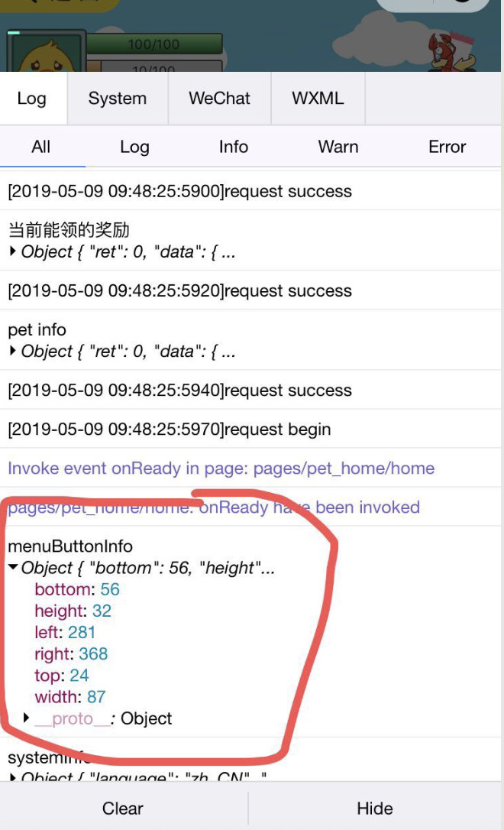Open the WeChat tab

[219, 99]
